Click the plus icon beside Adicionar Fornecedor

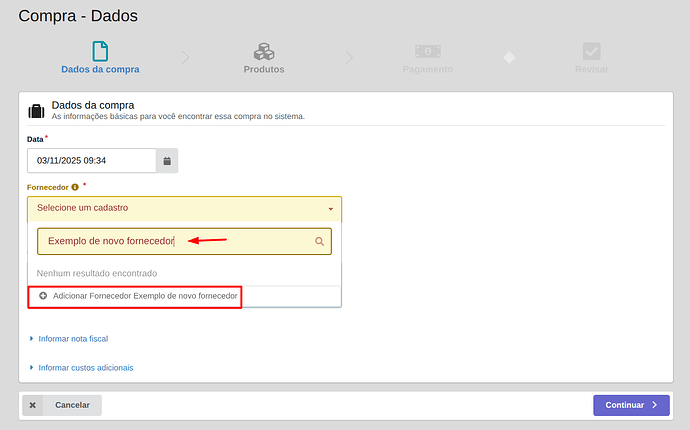click(43, 297)
